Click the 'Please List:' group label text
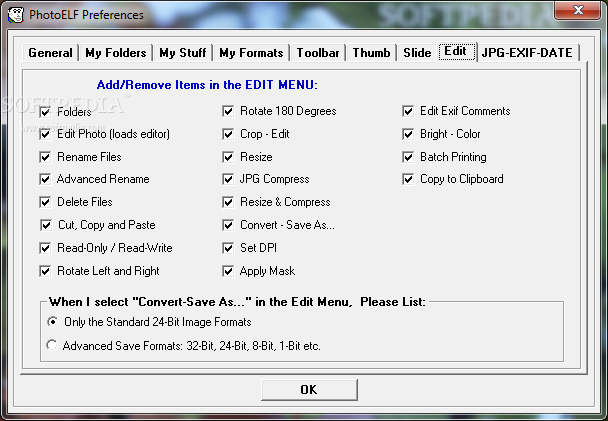 pos(393,302)
